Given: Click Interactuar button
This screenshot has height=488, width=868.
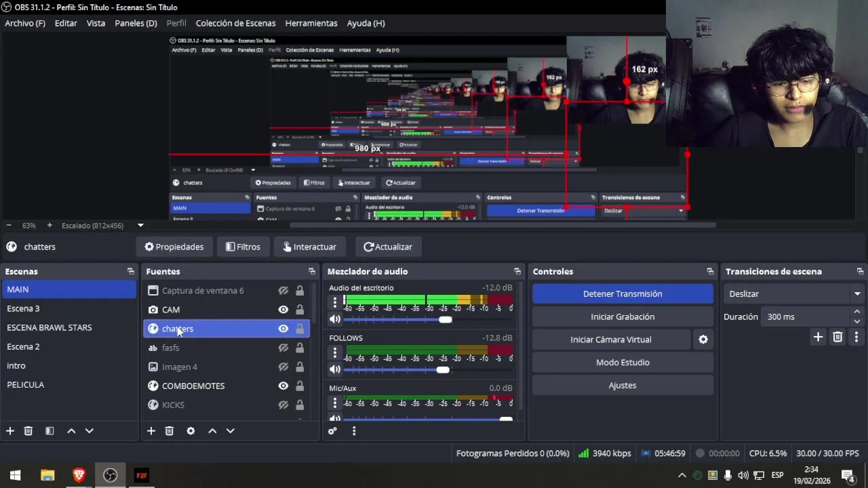Looking at the screenshot, I should pyautogui.click(x=309, y=247).
